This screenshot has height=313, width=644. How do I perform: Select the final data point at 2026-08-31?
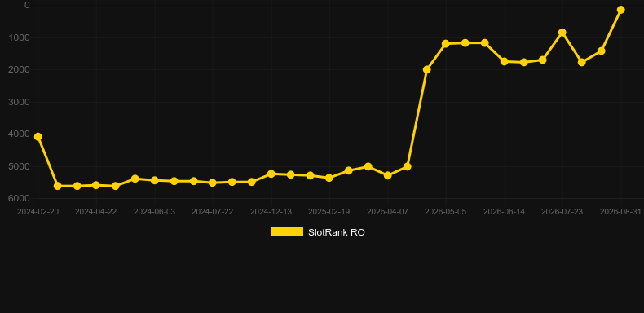pos(620,10)
